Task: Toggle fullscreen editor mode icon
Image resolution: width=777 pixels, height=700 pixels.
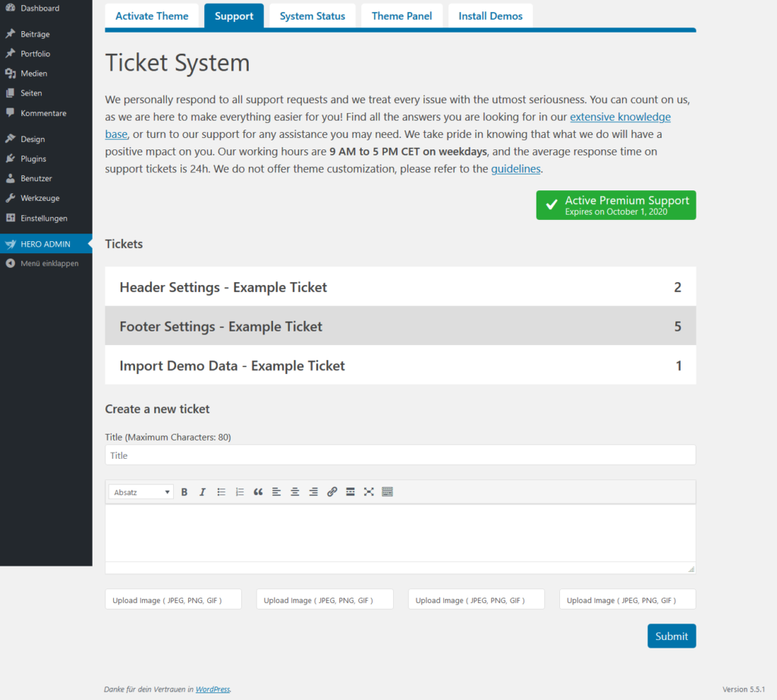Action: click(x=369, y=492)
